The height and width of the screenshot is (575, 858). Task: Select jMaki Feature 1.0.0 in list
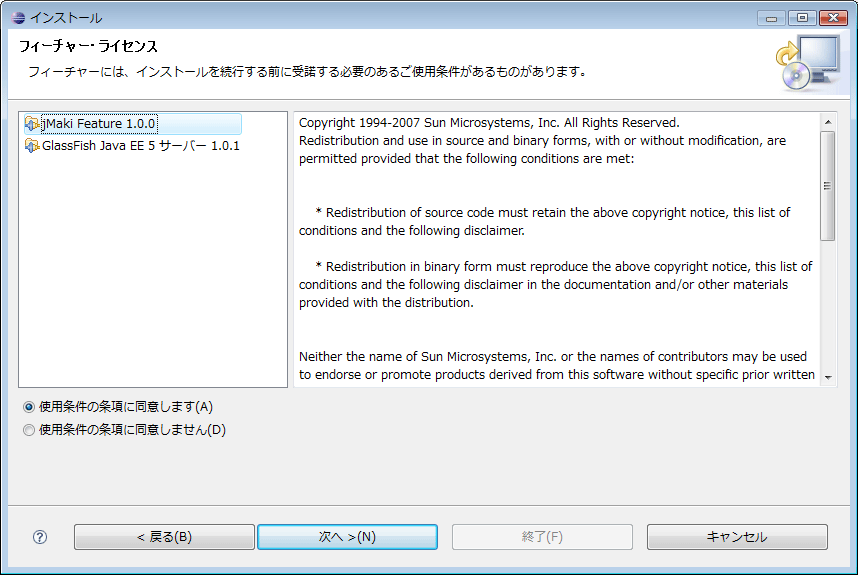point(132,124)
